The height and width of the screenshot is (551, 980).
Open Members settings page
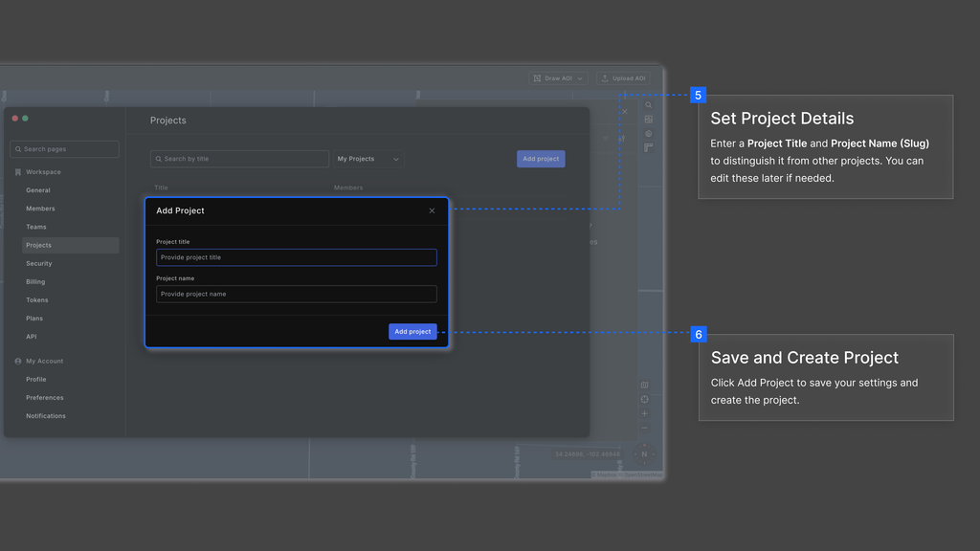click(x=40, y=209)
